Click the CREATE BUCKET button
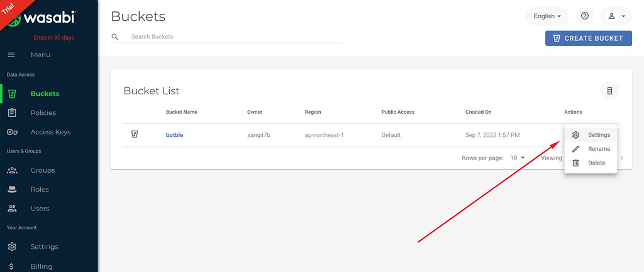This screenshot has height=272, width=644. coord(589,38)
